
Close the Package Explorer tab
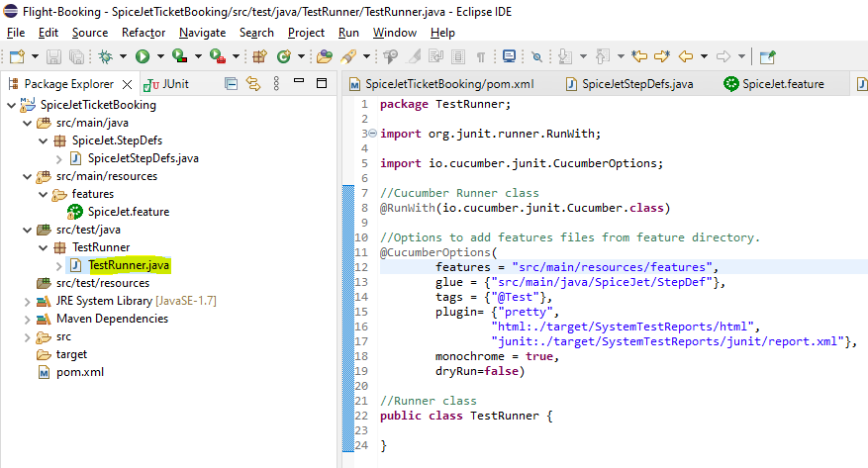tap(127, 84)
